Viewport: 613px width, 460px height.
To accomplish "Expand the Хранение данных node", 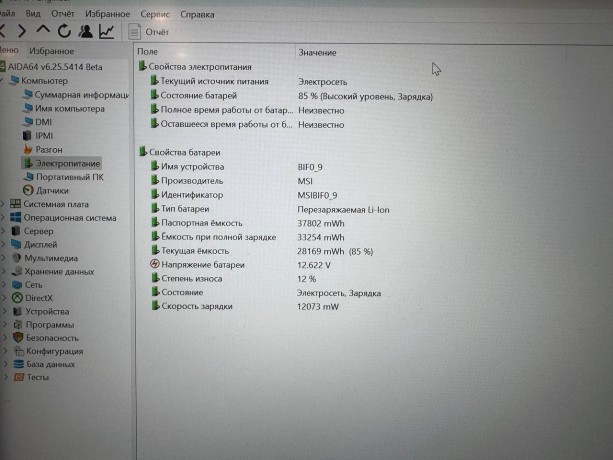I will 4,271.
